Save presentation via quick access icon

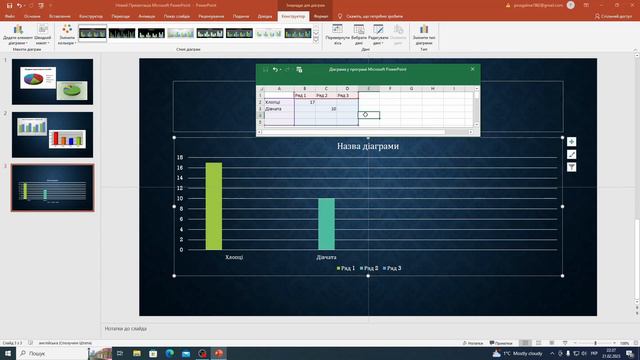pos(9,5)
